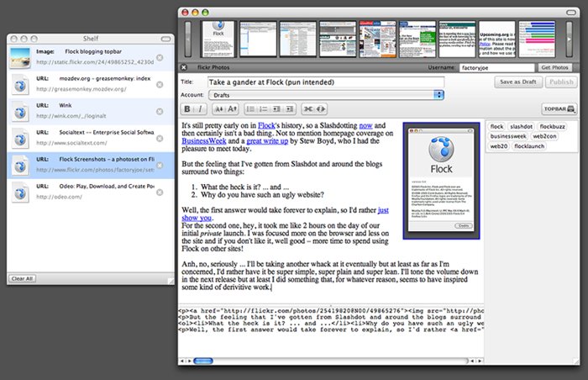Viewport: 588px width, 380px height.
Task: Select the Flock logo photo thumbnail in the strip
Action: pos(218,39)
